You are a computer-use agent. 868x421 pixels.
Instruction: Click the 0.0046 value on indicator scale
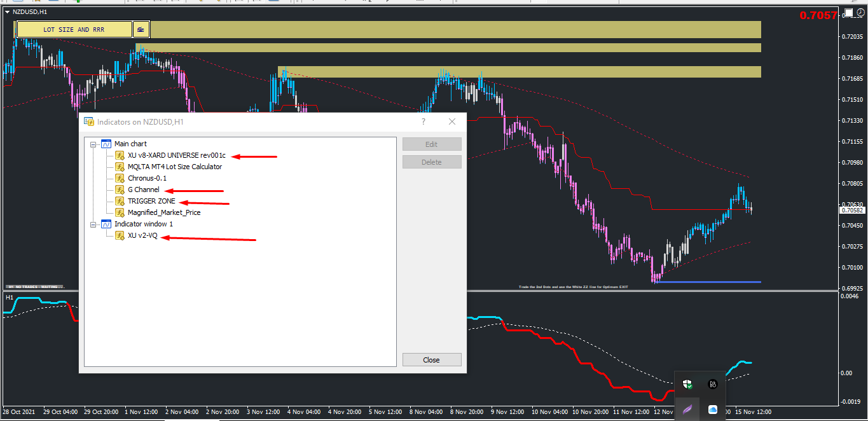click(851, 297)
